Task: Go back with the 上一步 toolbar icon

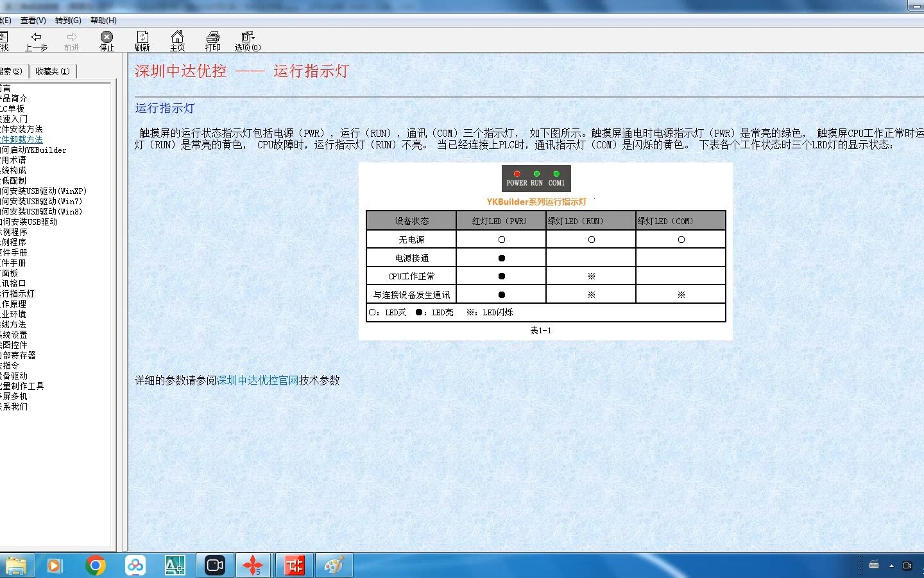Action: 36,41
